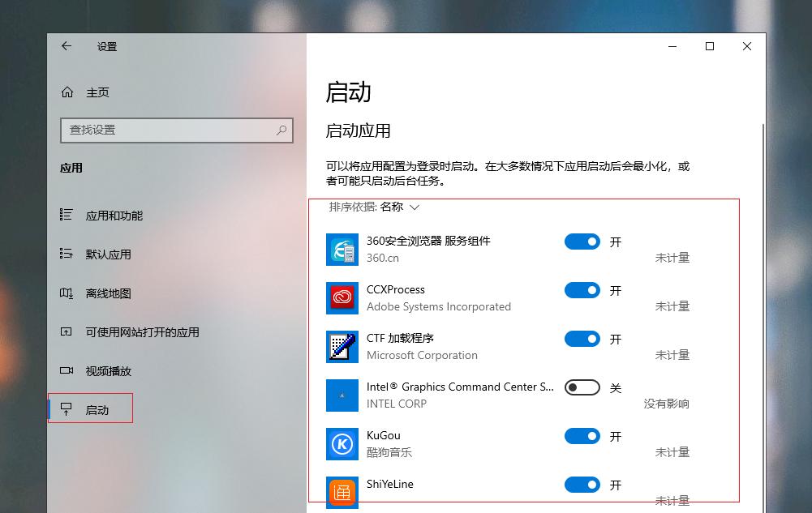Click the CCXProcess Adobe icon
The height and width of the screenshot is (513, 812).
pos(342,298)
